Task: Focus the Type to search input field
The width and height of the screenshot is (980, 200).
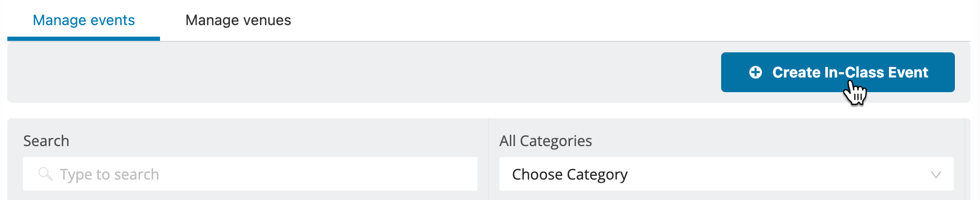Action: [x=250, y=174]
